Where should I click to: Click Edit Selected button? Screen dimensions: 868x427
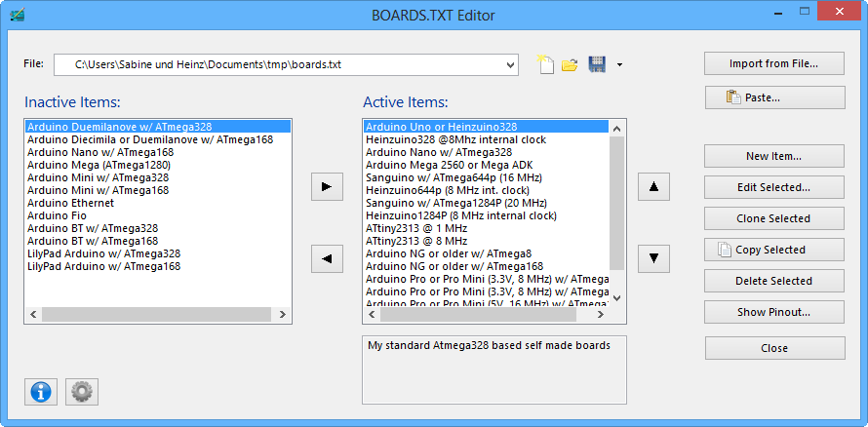coord(774,187)
